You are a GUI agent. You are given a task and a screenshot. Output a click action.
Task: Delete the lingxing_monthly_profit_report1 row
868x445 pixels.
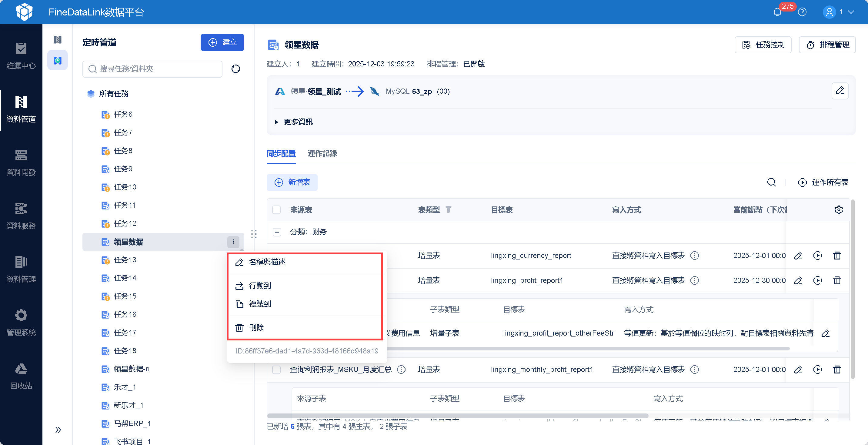point(837,370)
